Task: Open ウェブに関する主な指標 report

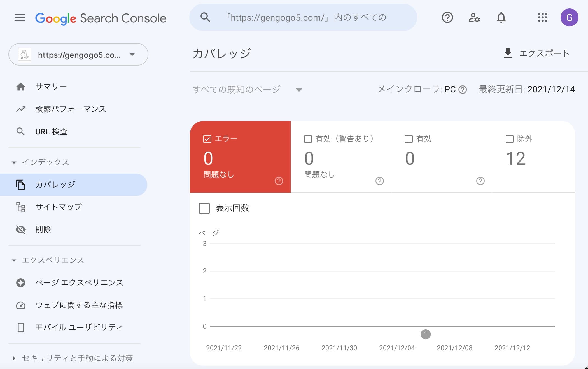Action: 74,305
